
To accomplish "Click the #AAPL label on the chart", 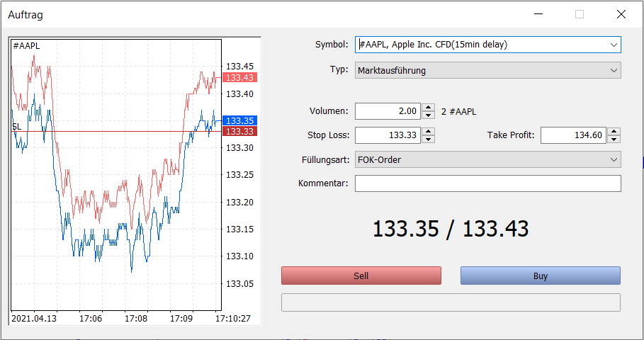I will pyautogui.click(x=26, y=46).
